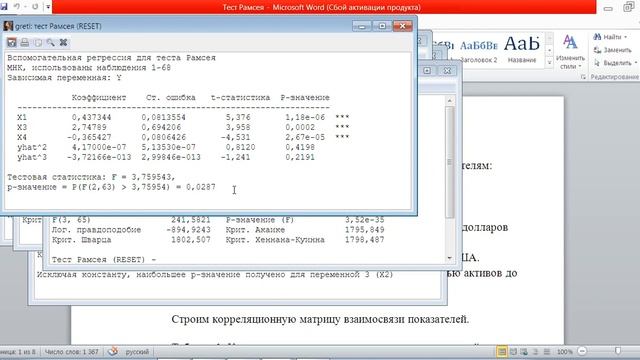Click Redo in Word quick access toolbar
Viewport: 640px width, 360px height.
click(35, 7)
